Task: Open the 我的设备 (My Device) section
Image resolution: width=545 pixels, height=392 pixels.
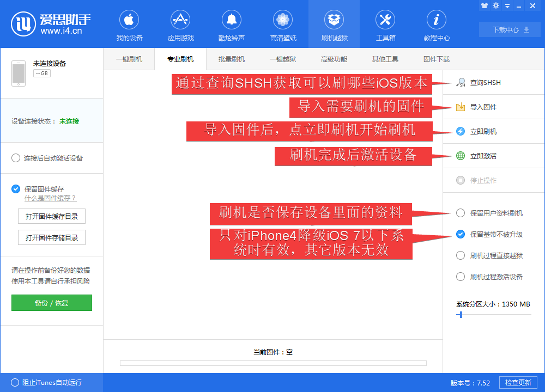Action: pos(129,26)
